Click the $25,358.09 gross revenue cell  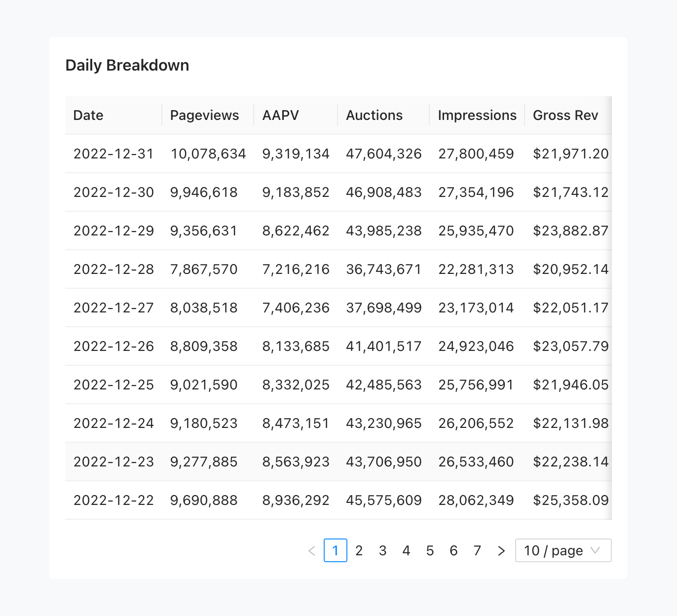coord(571,500)
